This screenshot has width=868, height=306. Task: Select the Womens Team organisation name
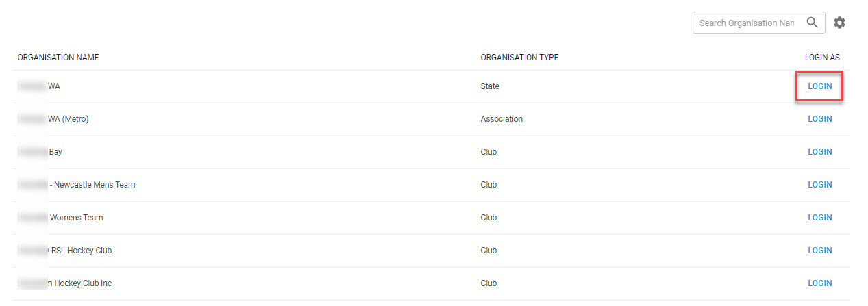coord(75,218)
